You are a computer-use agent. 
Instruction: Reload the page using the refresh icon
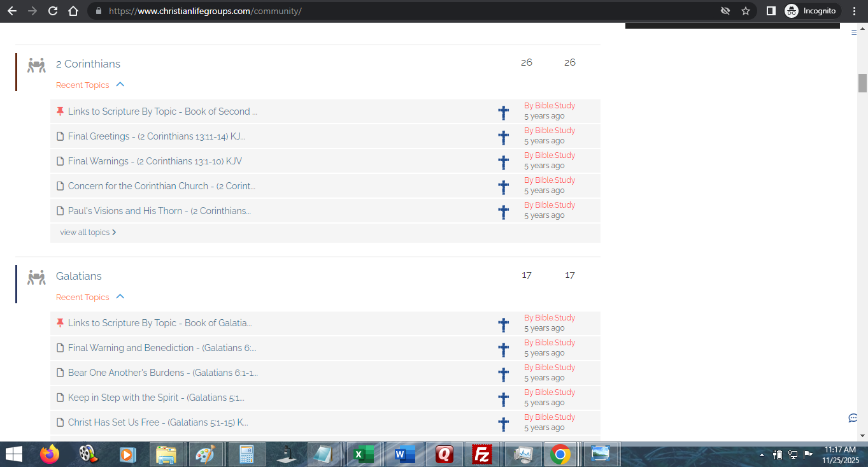pyautogui.click(x=53, y=11)
